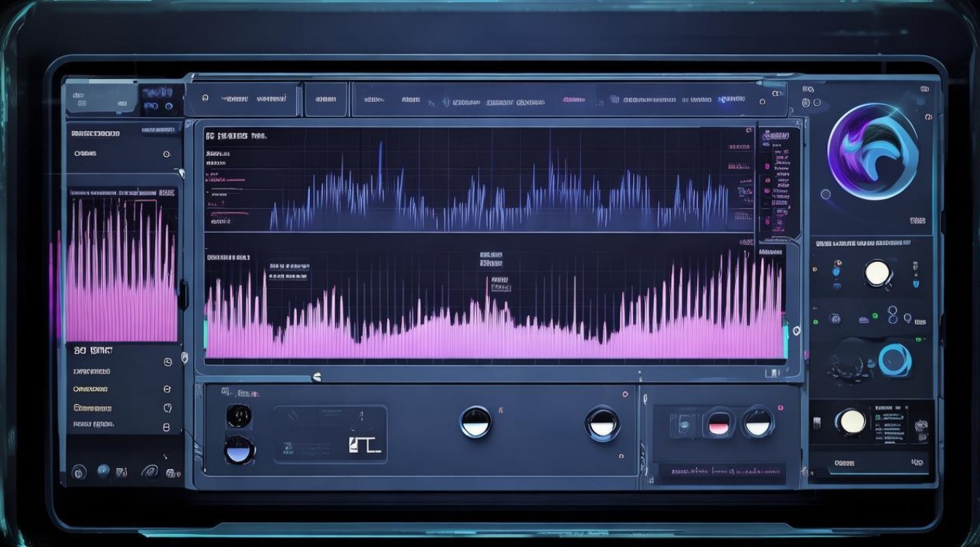Viewport: 980px width, 547px height.
Task: Click the glowing blue ring knob
Action: pyautogui.click(x=894, y=360)
